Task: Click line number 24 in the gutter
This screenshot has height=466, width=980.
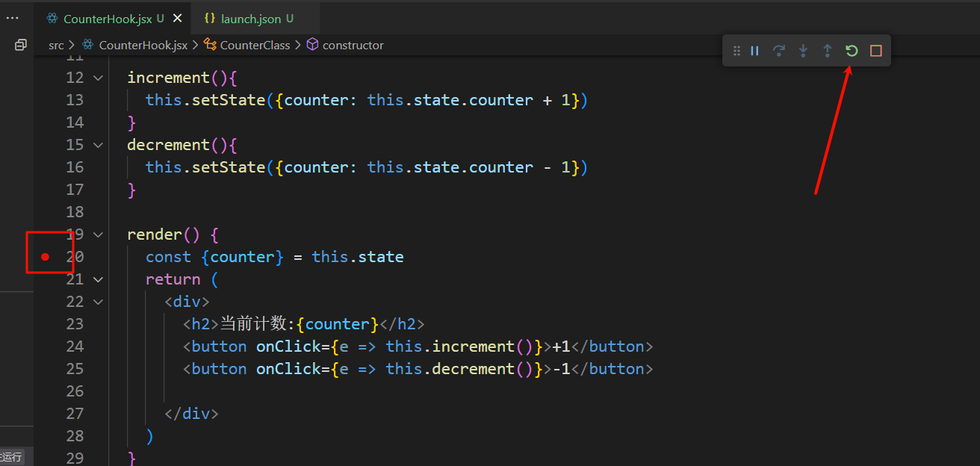Action: pos(75,347)
